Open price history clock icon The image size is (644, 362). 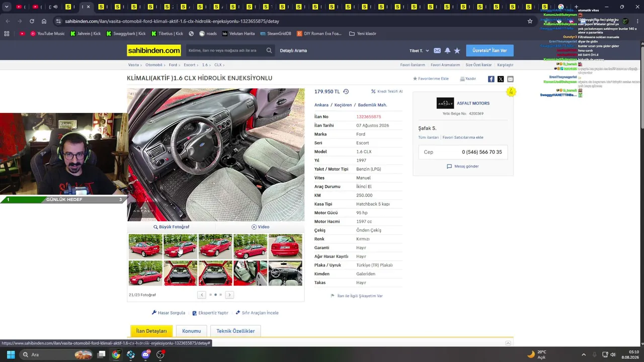[346, 92]
